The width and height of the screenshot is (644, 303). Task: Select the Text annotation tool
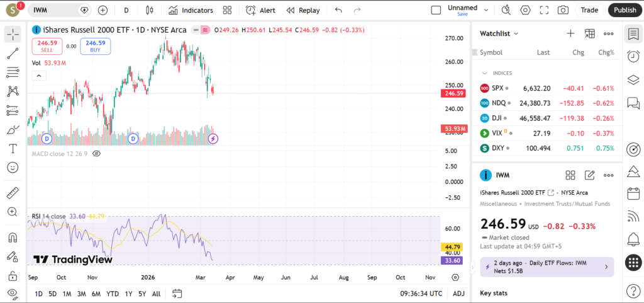13,149
